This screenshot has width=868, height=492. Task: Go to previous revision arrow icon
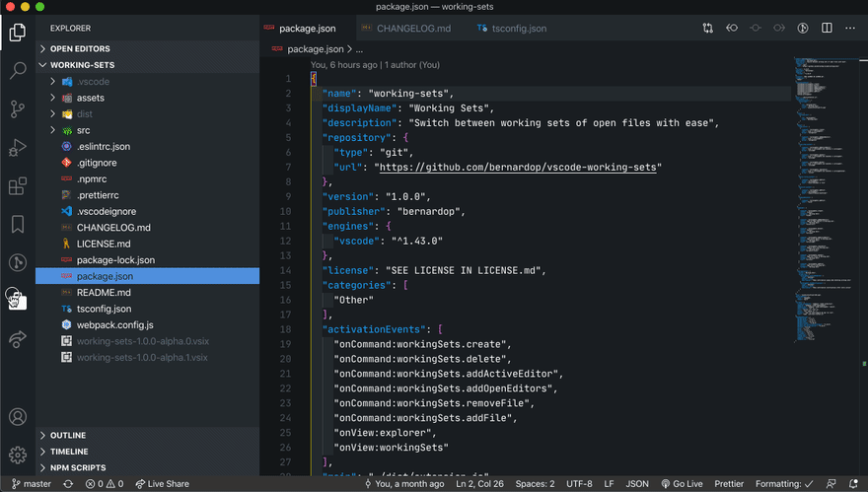click(732, 28)
